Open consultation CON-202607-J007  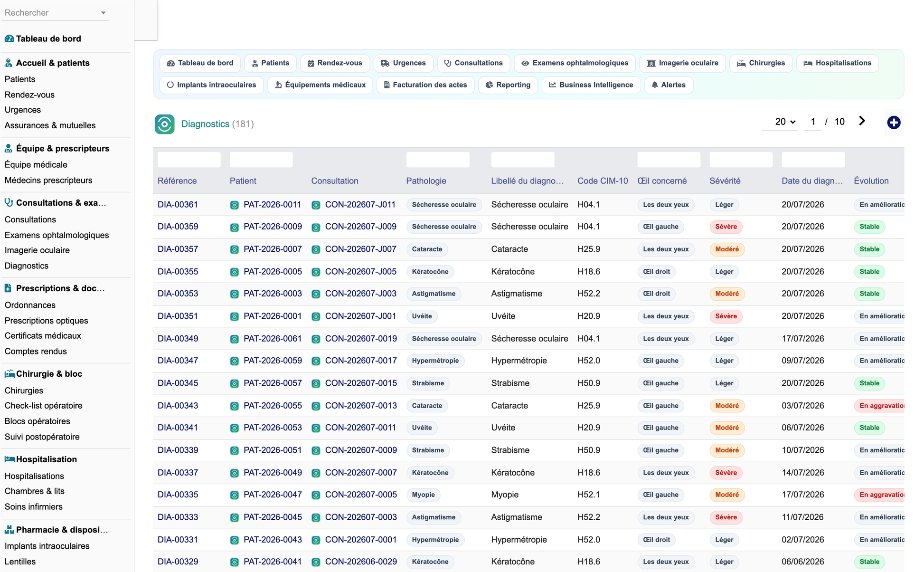click(x=360, y=249)
